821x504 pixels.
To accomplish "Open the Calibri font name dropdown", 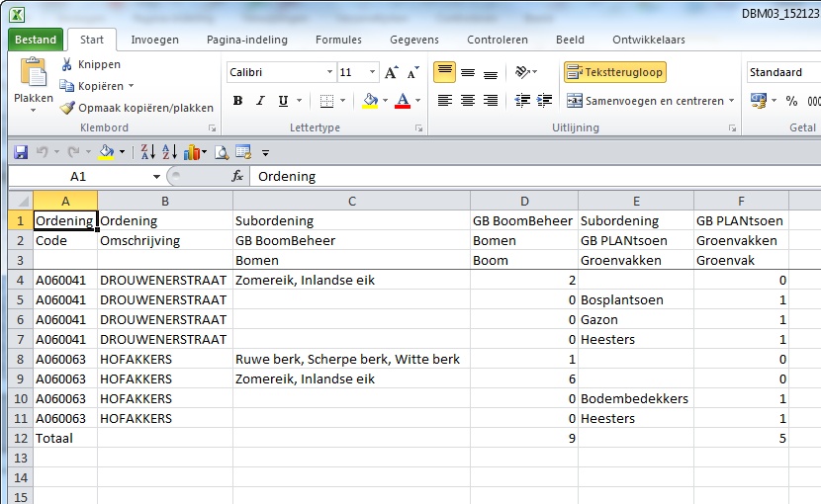I will click(329, 72).
